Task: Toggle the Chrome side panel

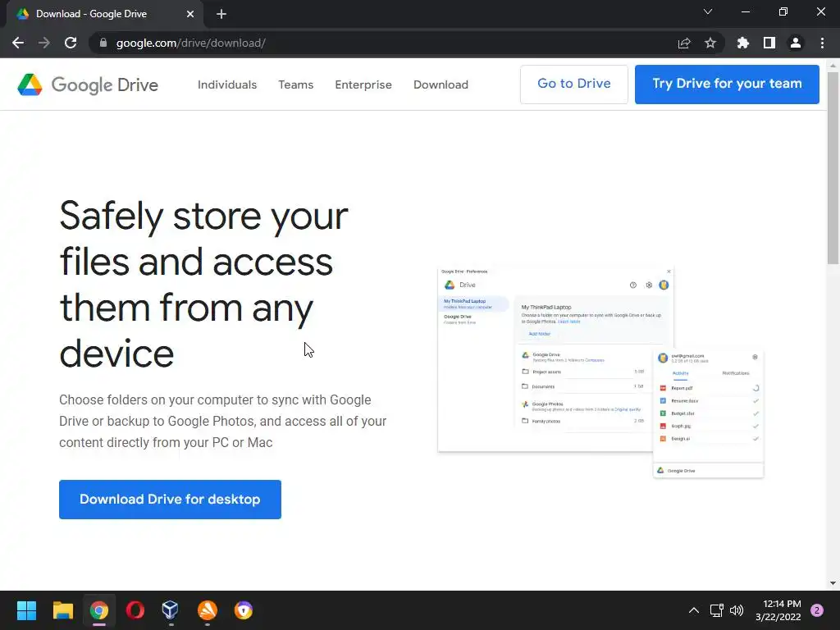Action: pyautogui.click(x=769, y=43)
